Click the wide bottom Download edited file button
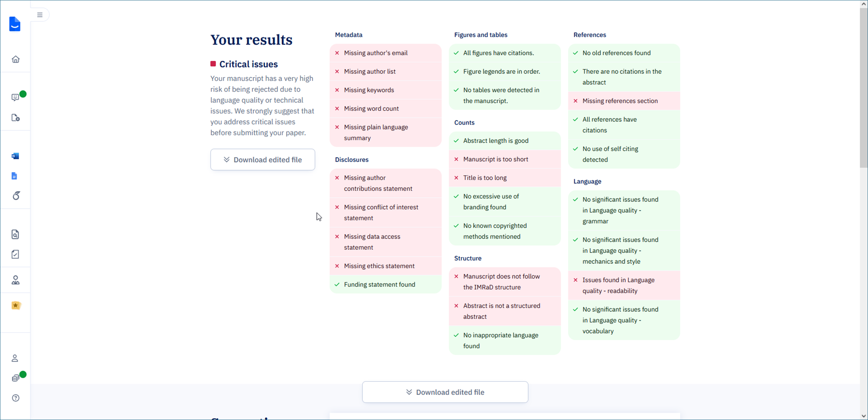The image size is (868, 420). click(x=445, y=392)
